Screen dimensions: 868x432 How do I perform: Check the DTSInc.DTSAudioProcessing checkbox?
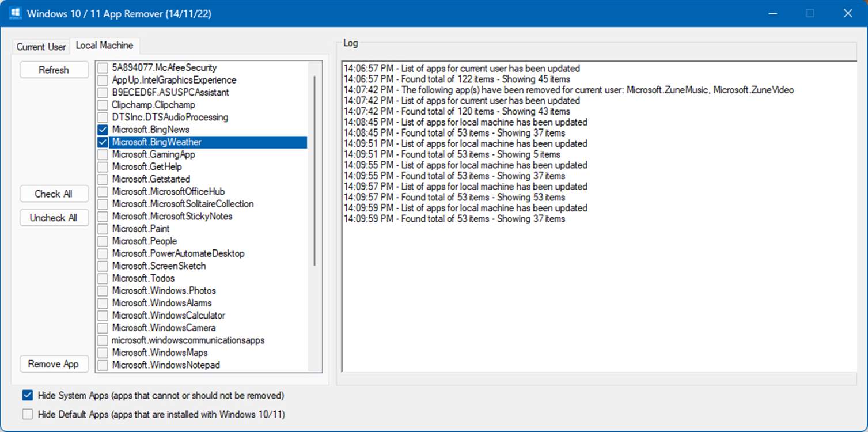(x=103, y=117)
